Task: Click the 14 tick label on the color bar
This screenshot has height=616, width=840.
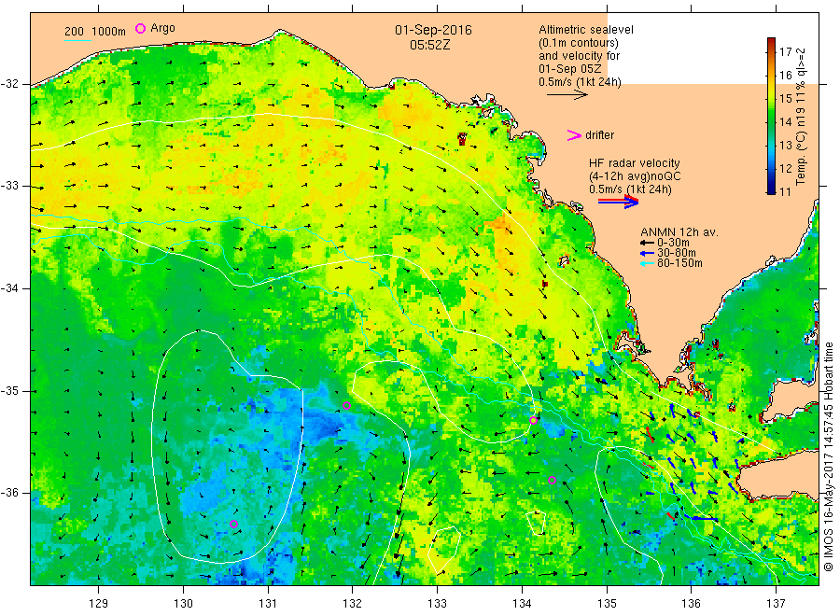Action: 785,121
